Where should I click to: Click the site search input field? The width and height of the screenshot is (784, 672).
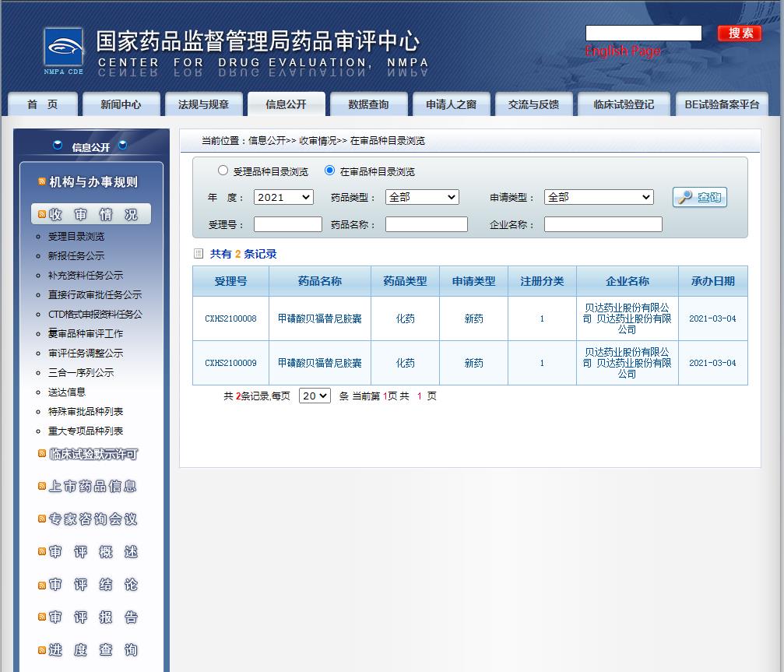click(x=644, y=33)
